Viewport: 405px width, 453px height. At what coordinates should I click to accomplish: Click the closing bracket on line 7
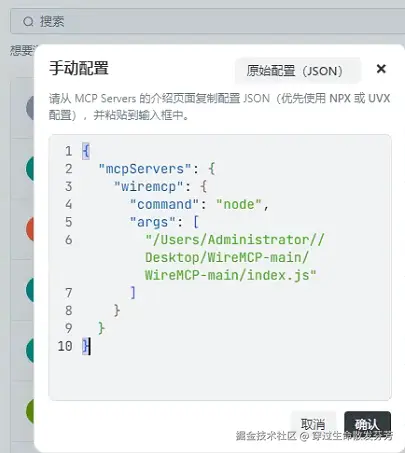click(133, 293)
